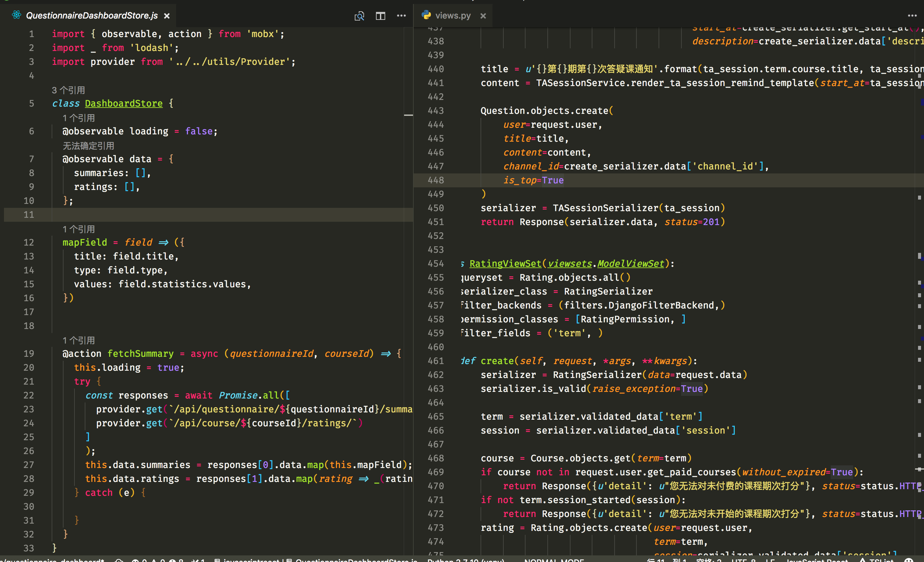
Task: Open the '3 个引用' code lens above DashboardStore
Action: 68,90
